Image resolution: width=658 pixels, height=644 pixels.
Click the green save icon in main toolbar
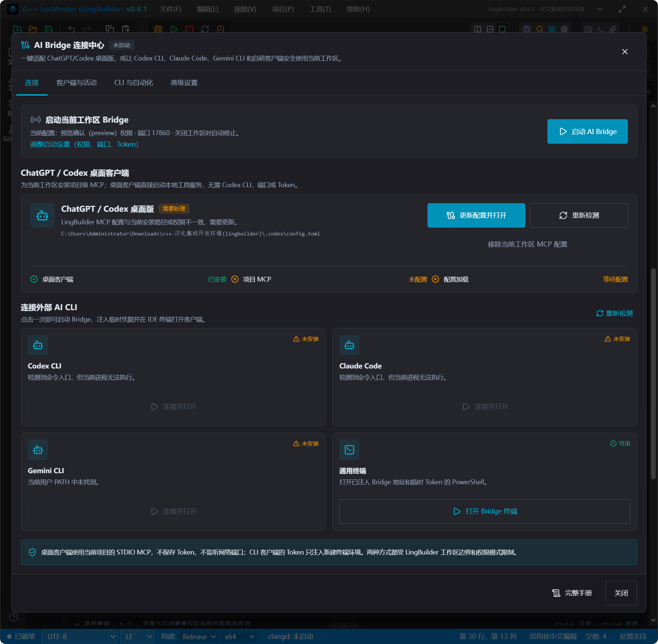pos(49,29)
